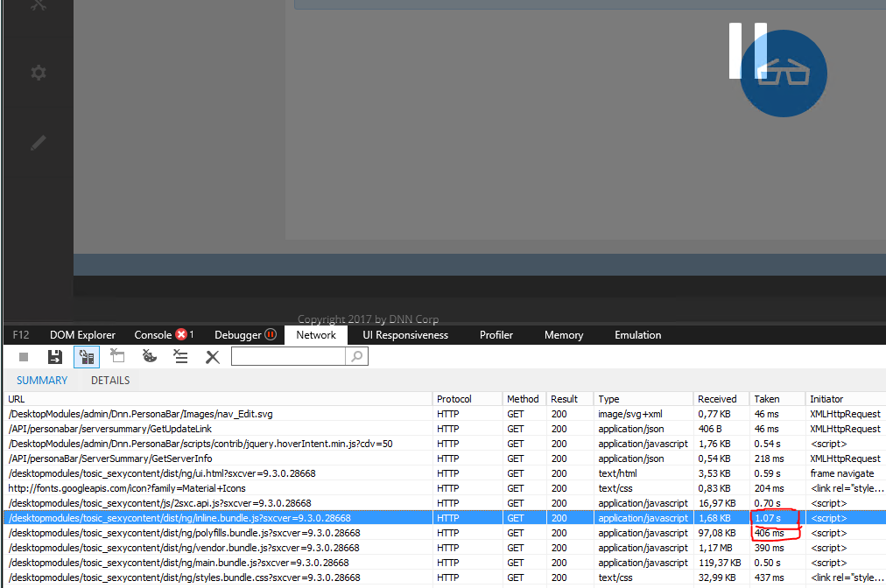
Task: Click the search magnifier button
Action: pos(356,356)
